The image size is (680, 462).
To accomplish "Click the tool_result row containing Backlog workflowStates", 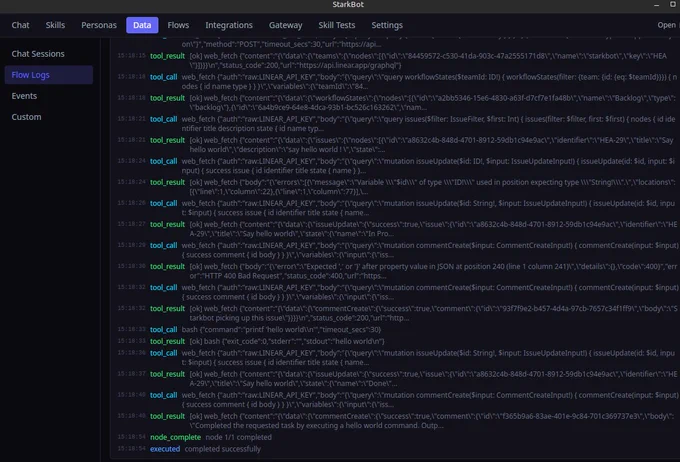I will [x=397, y=103].
